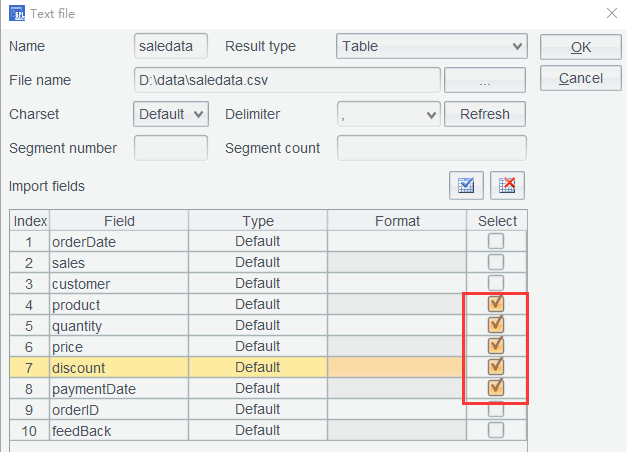Viewport: 627px width, 452px height.
Task: Enable the orderDate field checkbox
Action: pyautogui.click(x=496, y=241)
